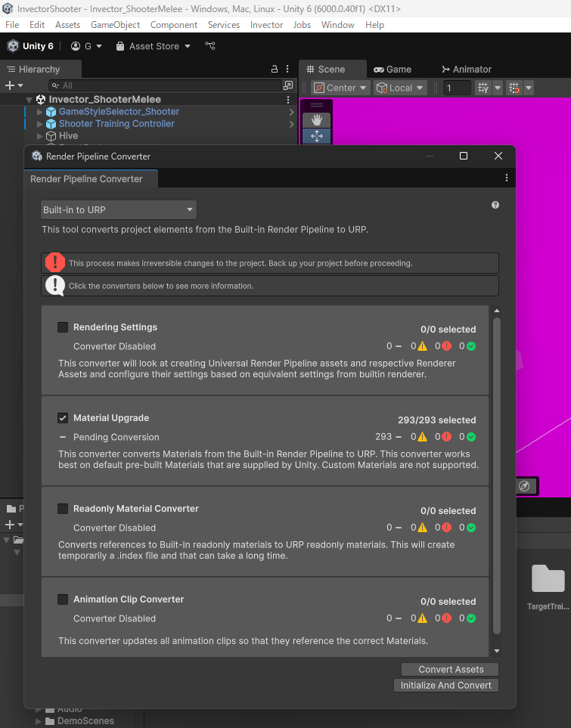The height and width of the screenshot is (728, 571).
Task: Open the Invector menu
Action: [266, 25]
